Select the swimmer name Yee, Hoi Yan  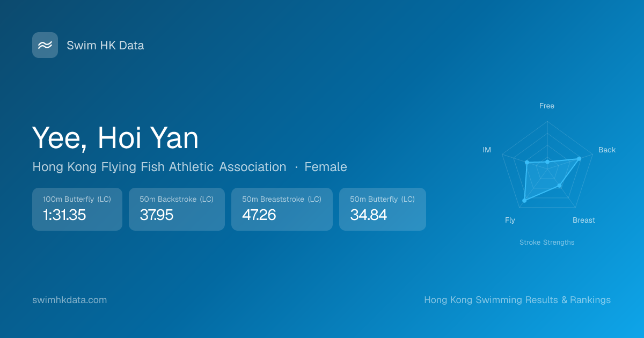click(x=115, y=137)
